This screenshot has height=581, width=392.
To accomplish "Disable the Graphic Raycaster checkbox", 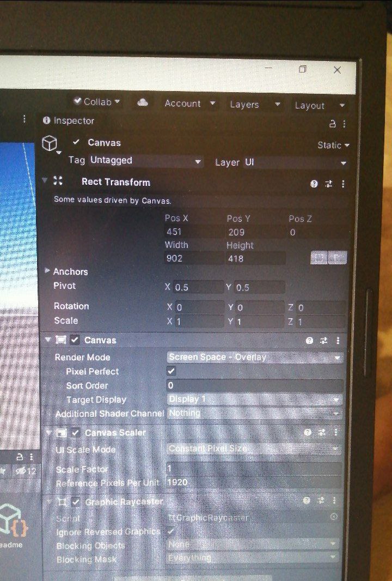I will (76, 502).
